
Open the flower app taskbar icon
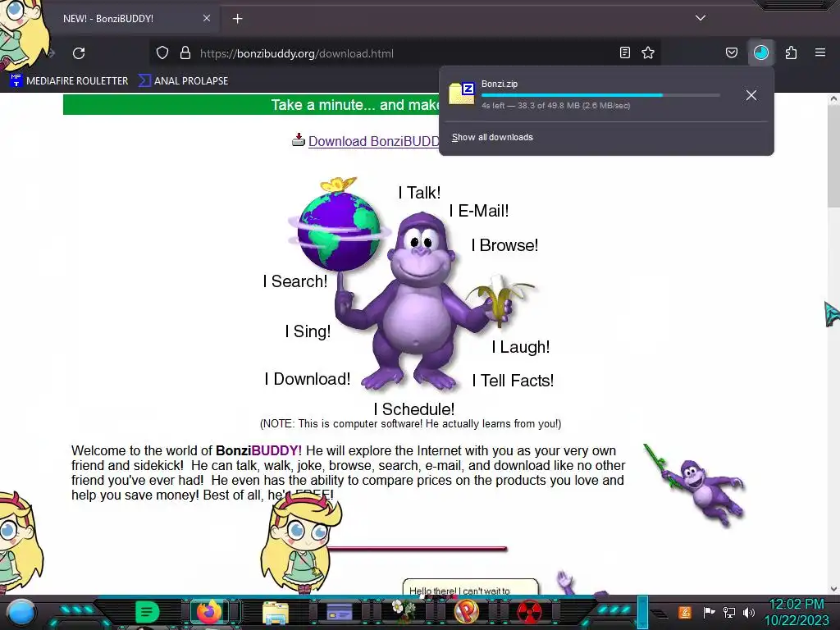coord(402,612)
